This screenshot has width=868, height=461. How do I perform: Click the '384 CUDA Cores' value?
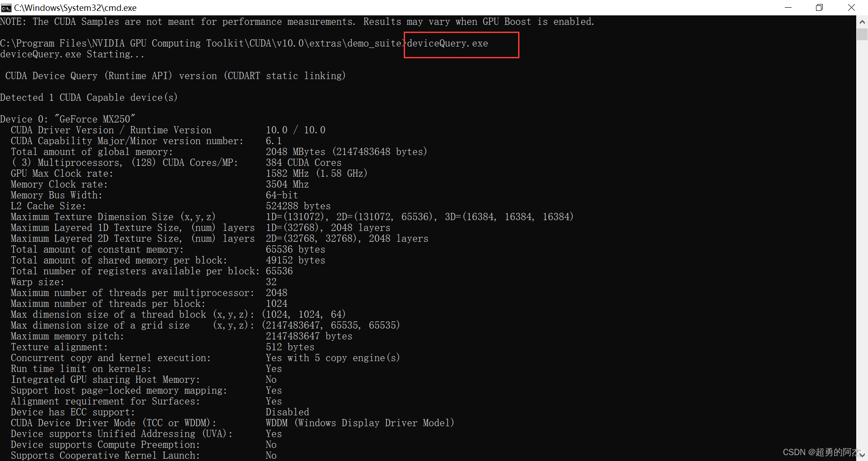304,163
